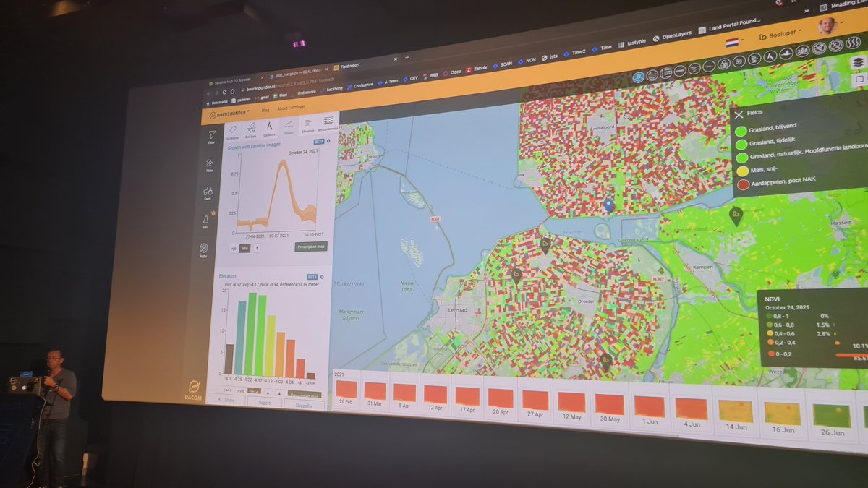
Task: Click the info icon beside Growth BETA
Action: pyautogui.click(x=328, y=142)
